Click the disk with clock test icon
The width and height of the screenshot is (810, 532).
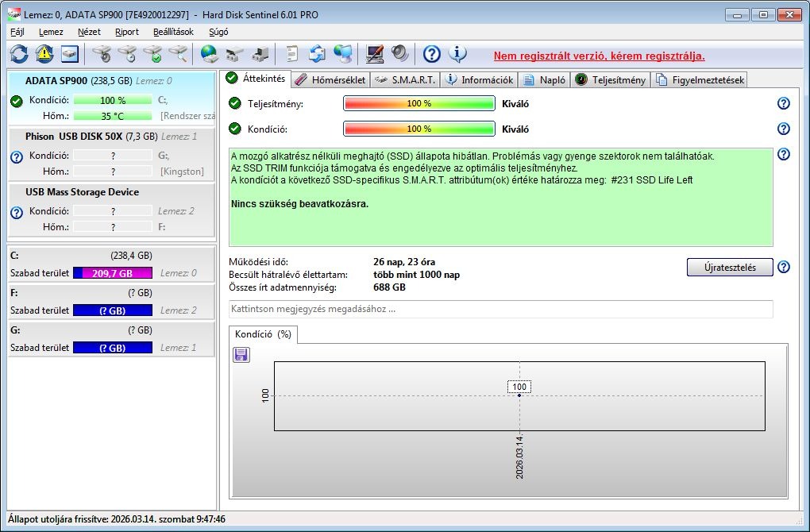pyautogui.click(x=127, y=54)
